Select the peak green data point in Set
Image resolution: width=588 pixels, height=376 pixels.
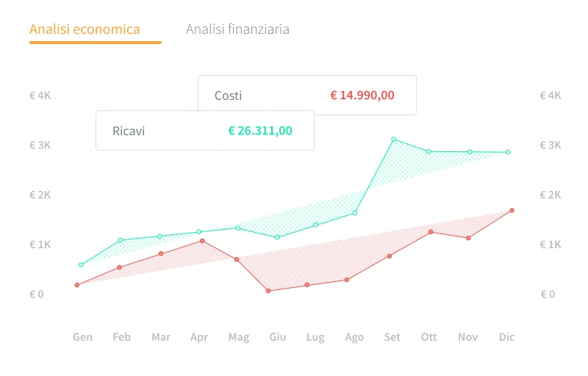tap(394, 139)
